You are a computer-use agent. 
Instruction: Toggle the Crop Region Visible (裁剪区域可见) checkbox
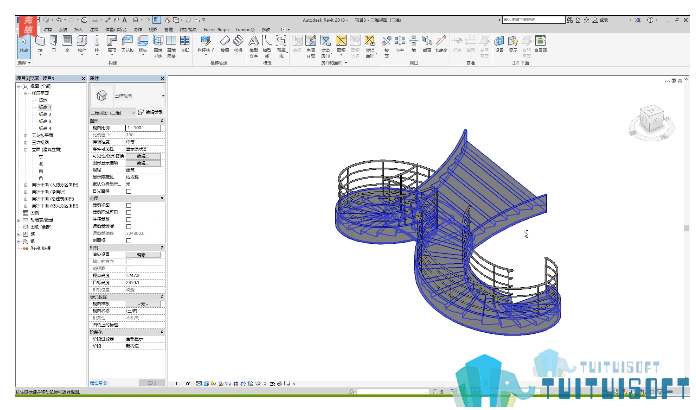pos(129,213)
